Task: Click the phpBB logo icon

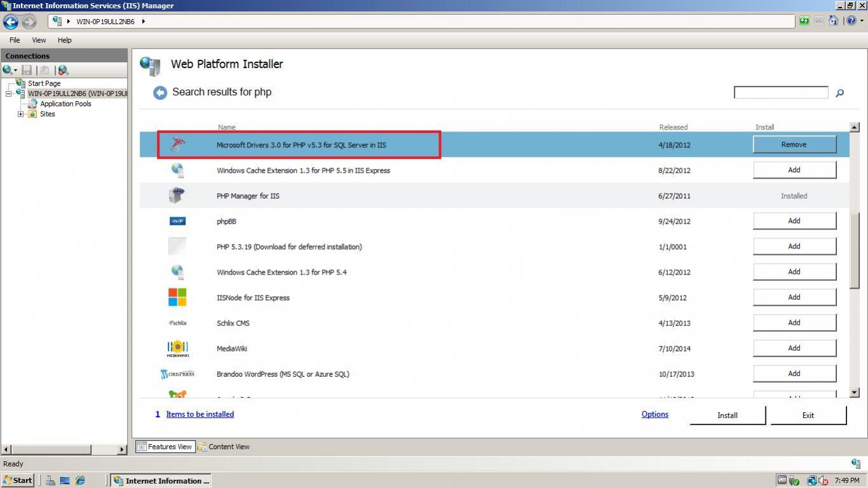Action: 177,221
